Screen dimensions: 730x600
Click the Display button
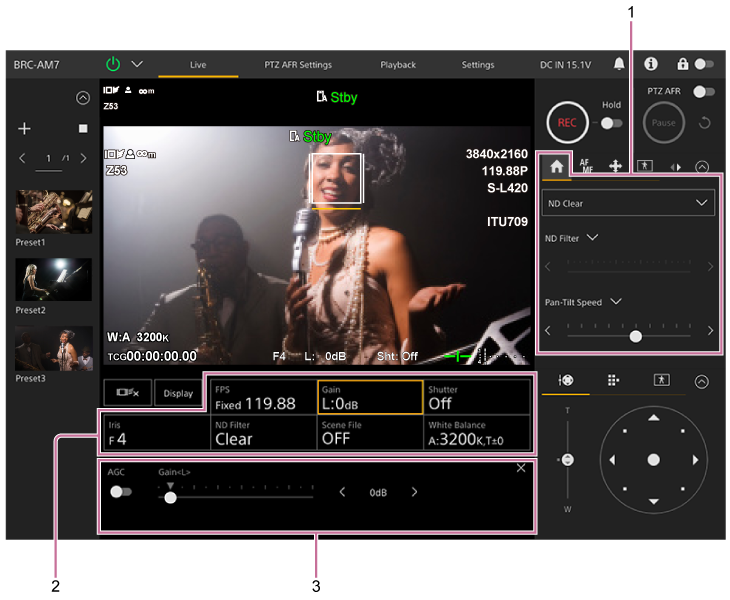pos(178,394)
